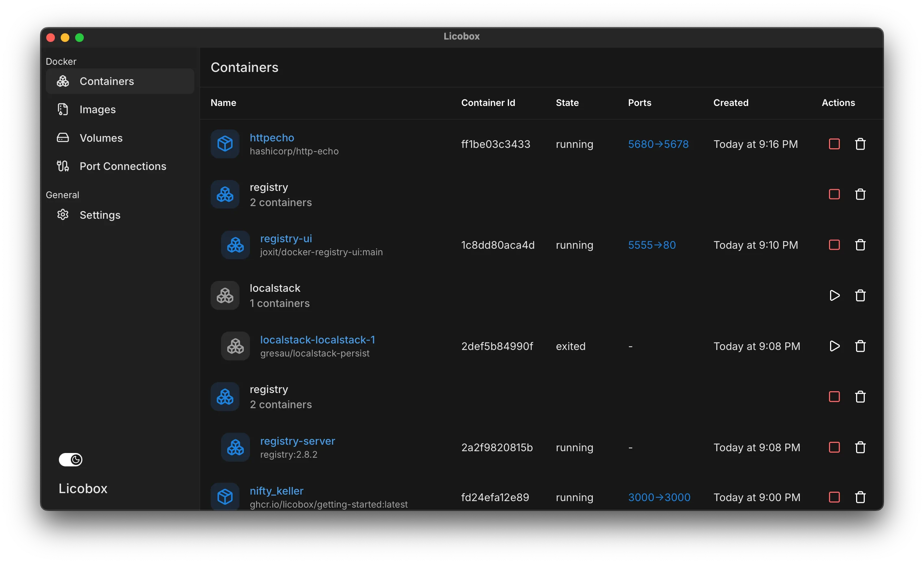The height and width of the screenshot is (564, 924).
Task: Click the httpecho container cube icon
Action: [x=225, y=144]
